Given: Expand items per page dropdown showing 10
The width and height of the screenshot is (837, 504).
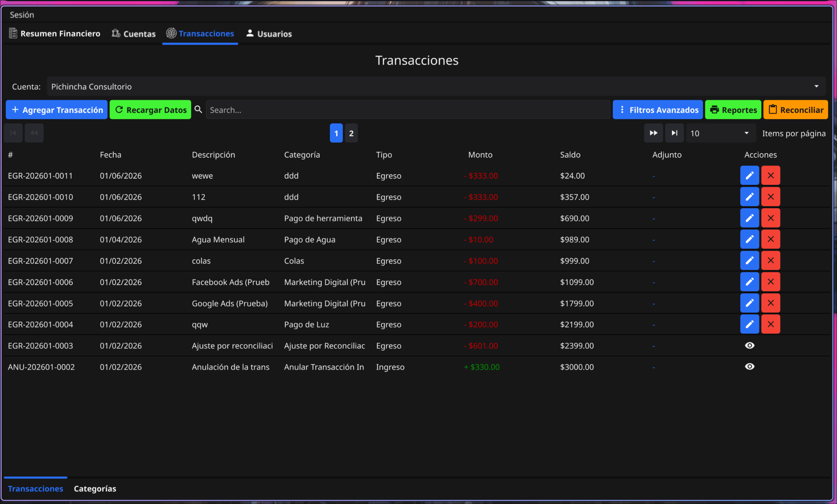Looking at the screenshot, I should tap(720, 133).
